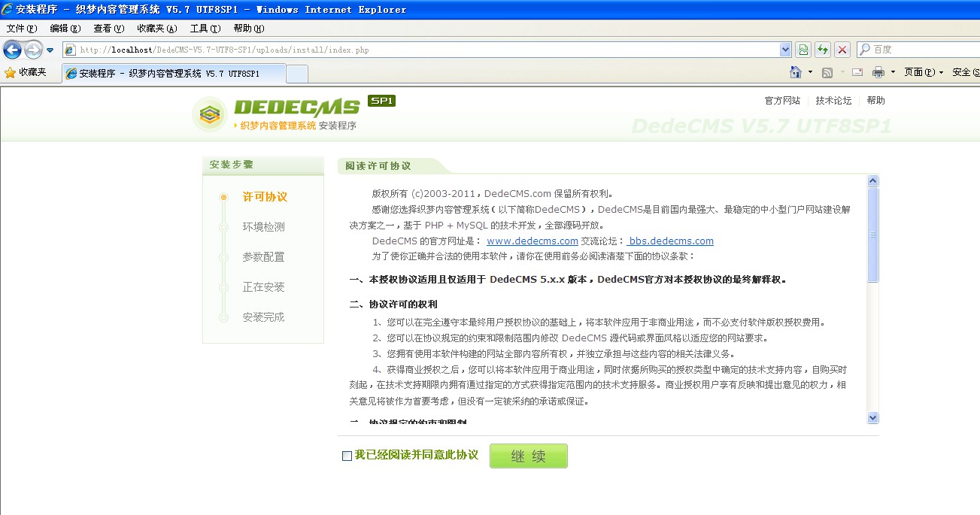Click the Internet Explorer title bar icon
Viewport: 980px width, 515px height.
coord(7,9)
